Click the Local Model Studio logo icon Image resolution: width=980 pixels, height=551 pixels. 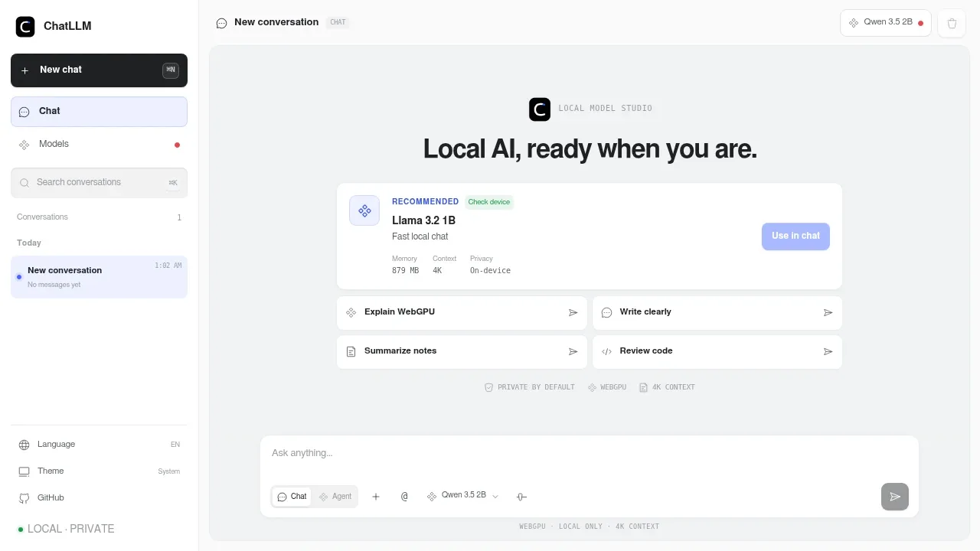pyautogui.click(x=540, y=109)
